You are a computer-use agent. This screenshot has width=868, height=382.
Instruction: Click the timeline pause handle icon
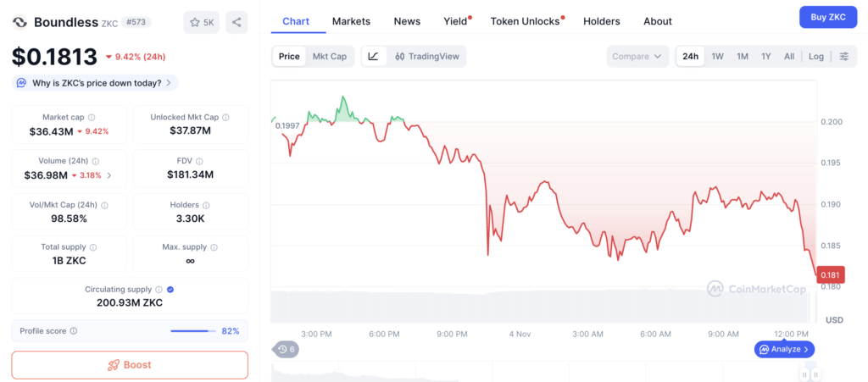tap(805, 374)
